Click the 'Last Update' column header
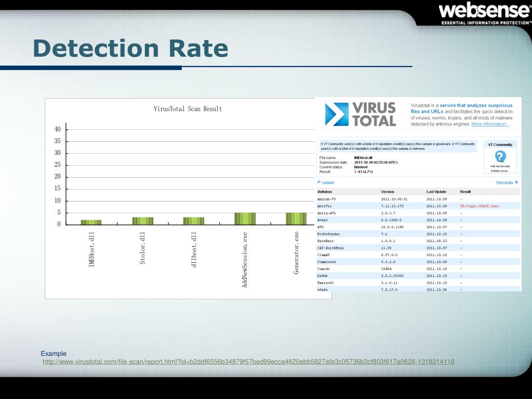 click(x=436, y=192)
